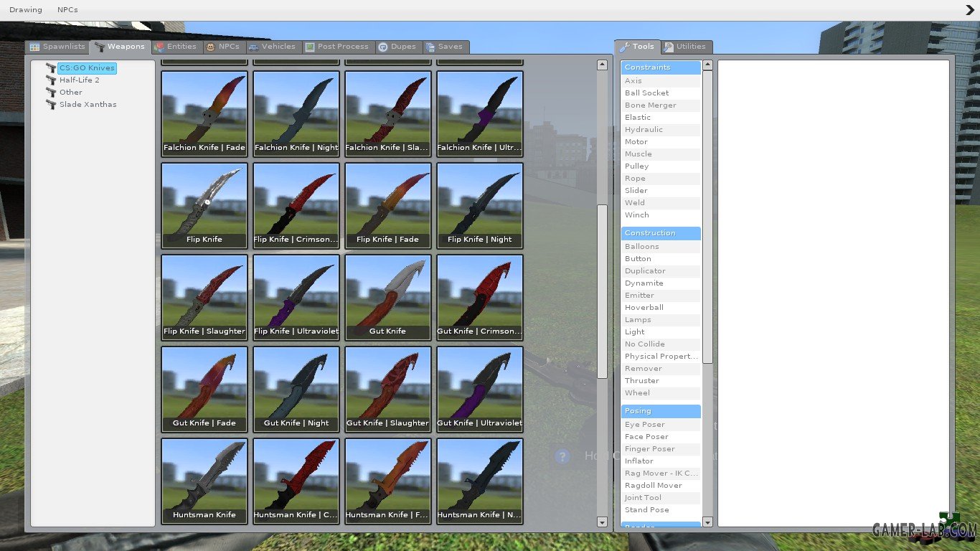The image size is (980, 551).
Task: Spawn the plain Huntsman Knife weapon
Action: click(204, 481)
